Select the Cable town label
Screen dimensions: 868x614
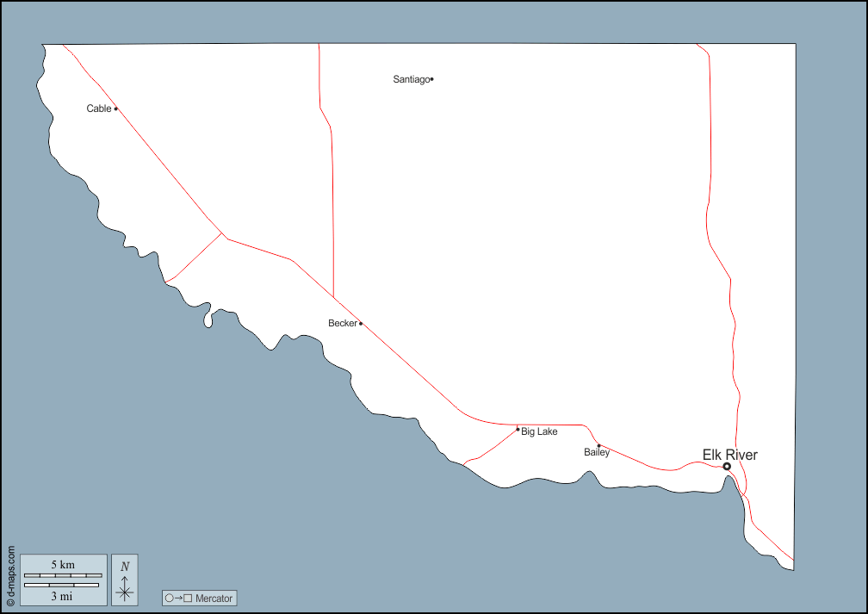pyautogui.click(x=98, y=109)
